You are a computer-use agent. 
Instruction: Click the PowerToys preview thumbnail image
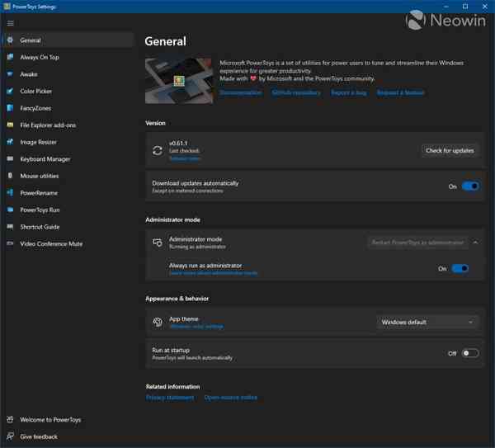tap(178, 80)
